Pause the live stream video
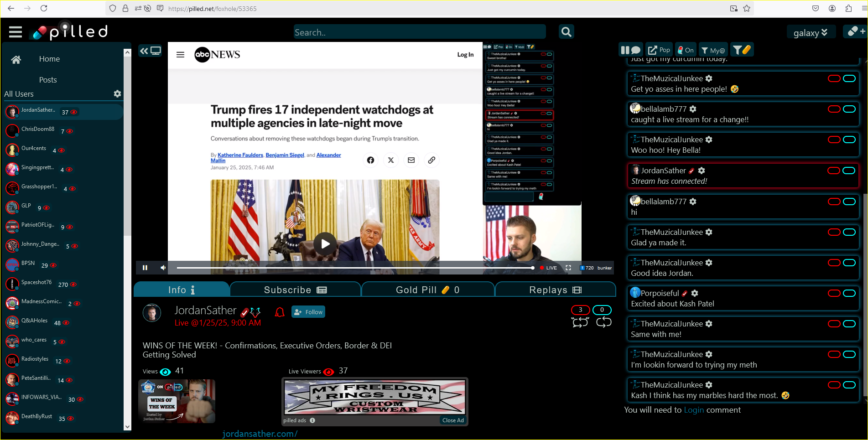This screenshot has height=440, width=868. 145,268
